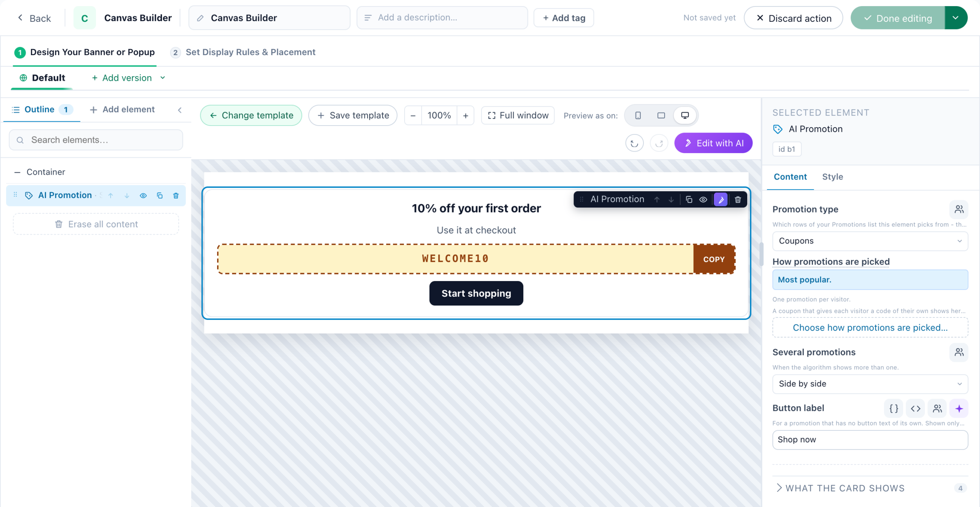980x507 pixels.
Task: Open Side by side dropdown
Action: [x=870, y=384]
